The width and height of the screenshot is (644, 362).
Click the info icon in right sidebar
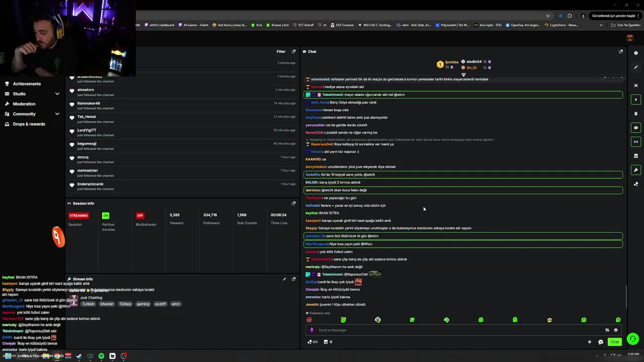click(636, 53)
